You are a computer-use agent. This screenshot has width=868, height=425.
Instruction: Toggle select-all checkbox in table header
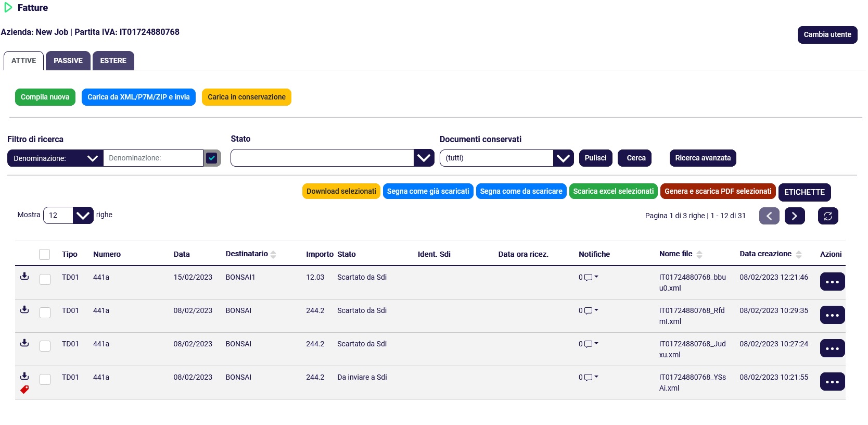coord(45,254)
